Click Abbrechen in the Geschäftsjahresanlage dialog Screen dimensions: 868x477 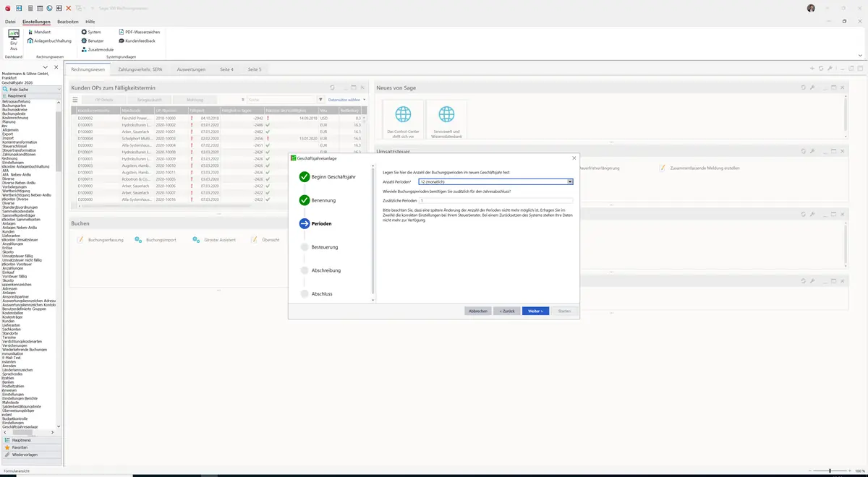477,311
